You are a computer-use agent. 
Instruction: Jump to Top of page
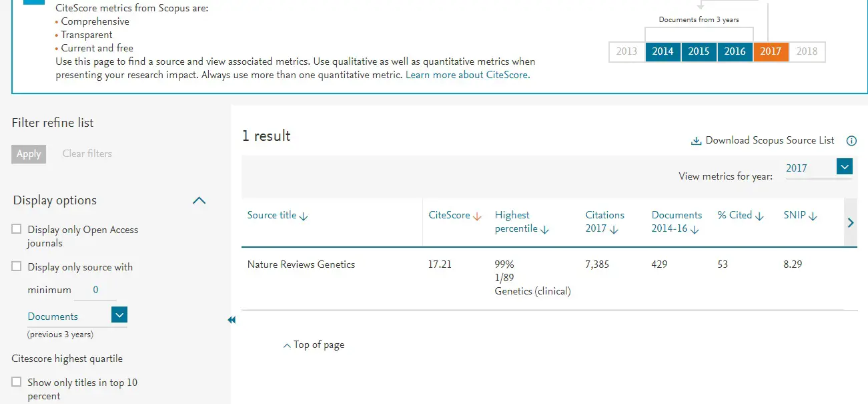(x=314, y=345)
